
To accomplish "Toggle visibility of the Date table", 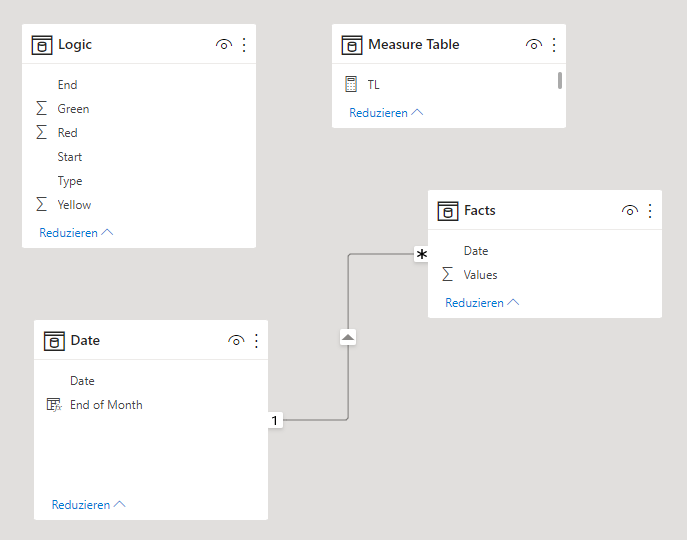I will (x=236, y=341).
